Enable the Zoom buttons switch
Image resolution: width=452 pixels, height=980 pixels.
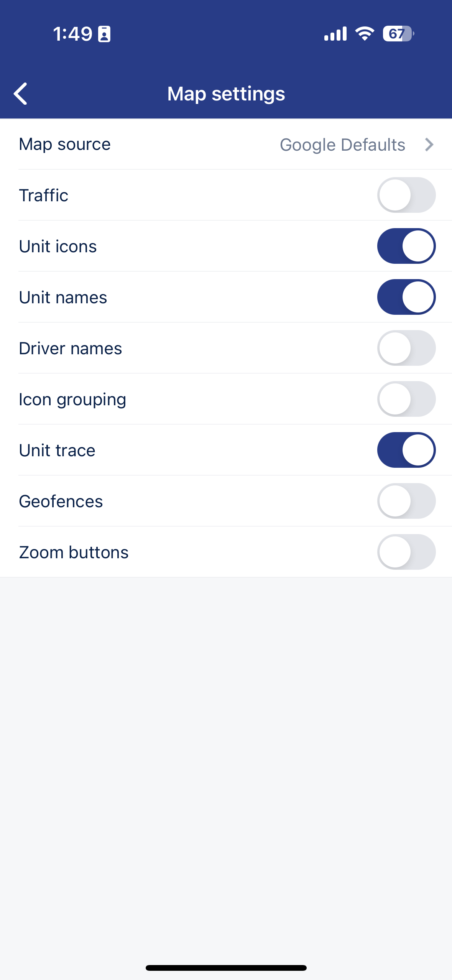406,552
